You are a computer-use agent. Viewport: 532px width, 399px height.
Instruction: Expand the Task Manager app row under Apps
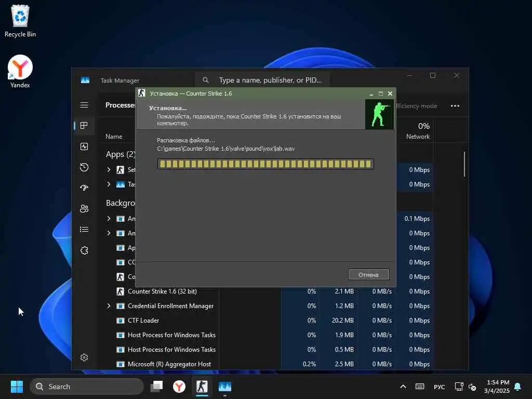pyautogui.click(x=109, y=184)
